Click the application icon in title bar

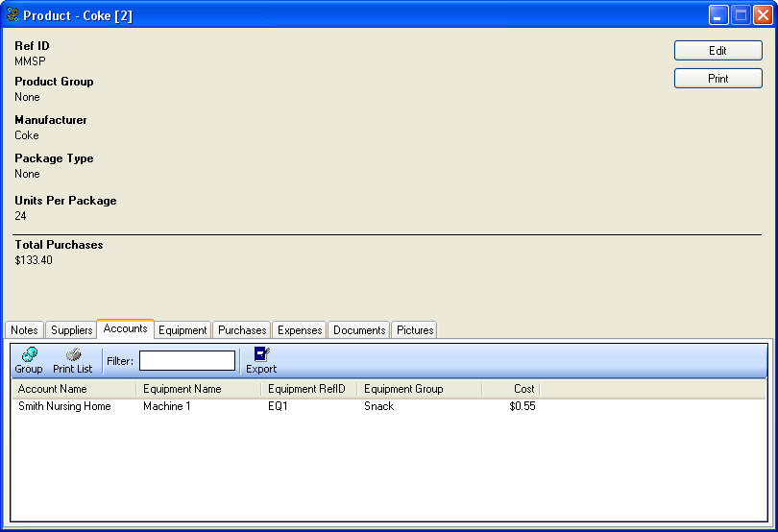(12, 15)
